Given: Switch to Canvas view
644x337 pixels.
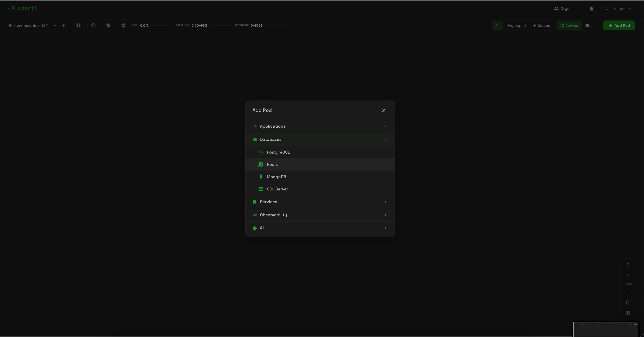Looking at the screenshot, I should 569,26.
